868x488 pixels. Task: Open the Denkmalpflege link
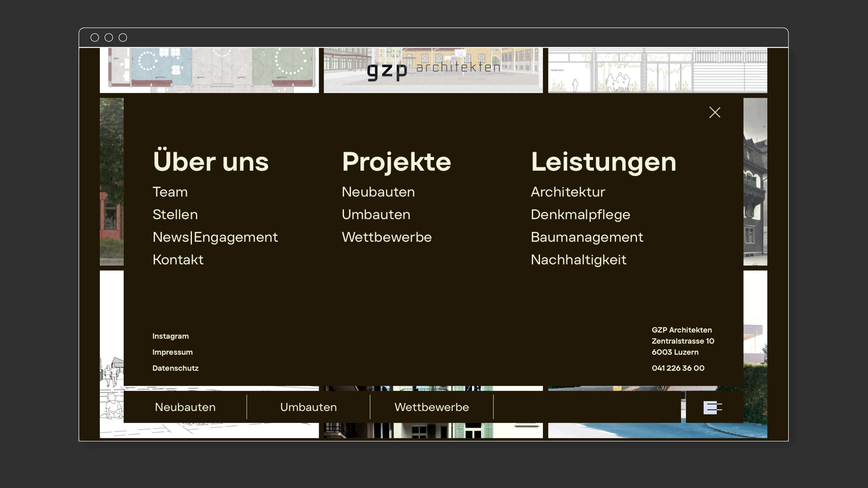pyautogui.click(x=580, y=215)
